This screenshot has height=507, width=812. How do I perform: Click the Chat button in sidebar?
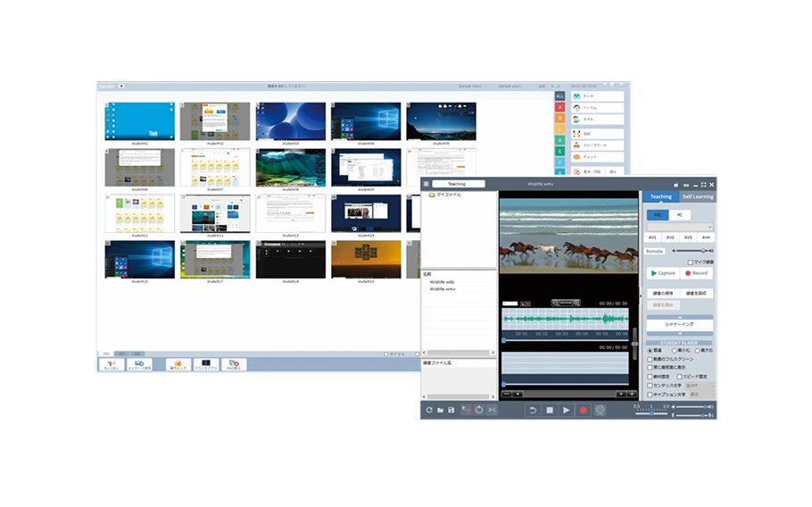pyautogui.click(x=597, y=156)
